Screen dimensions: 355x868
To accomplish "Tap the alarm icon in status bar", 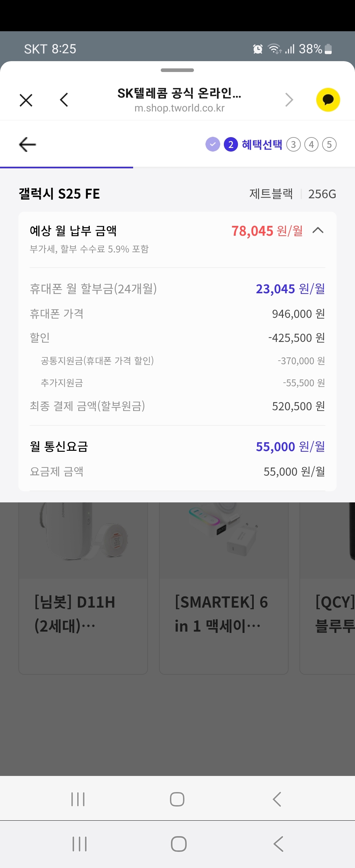I will [258, 49].
